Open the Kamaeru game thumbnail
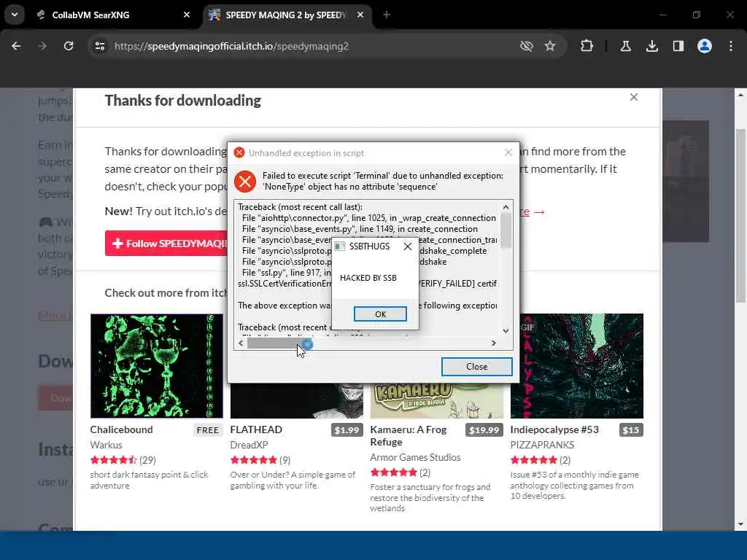Viewport: 747px width, 560px height. click(437, 400)
